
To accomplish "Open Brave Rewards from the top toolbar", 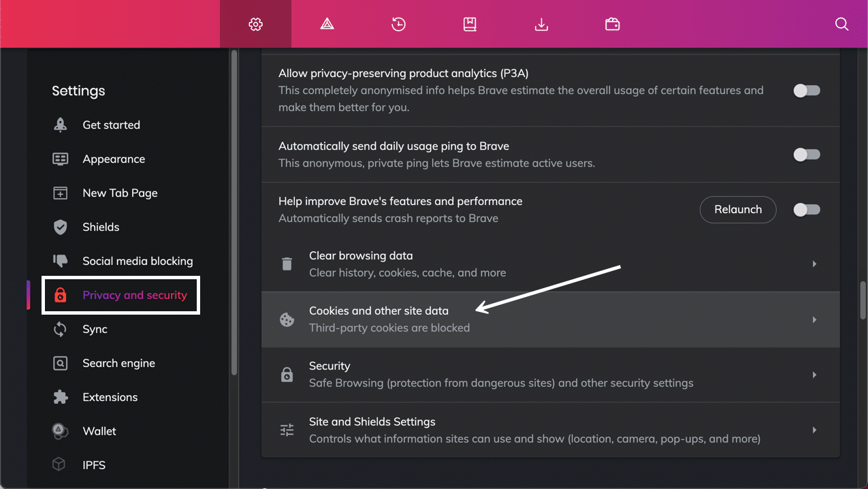I will coord(327,24).
